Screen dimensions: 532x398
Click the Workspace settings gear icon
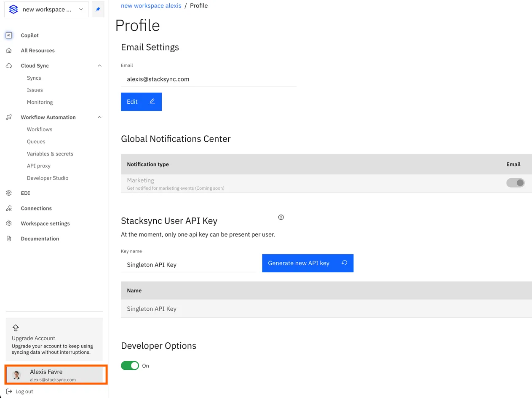tap(9, 223)
